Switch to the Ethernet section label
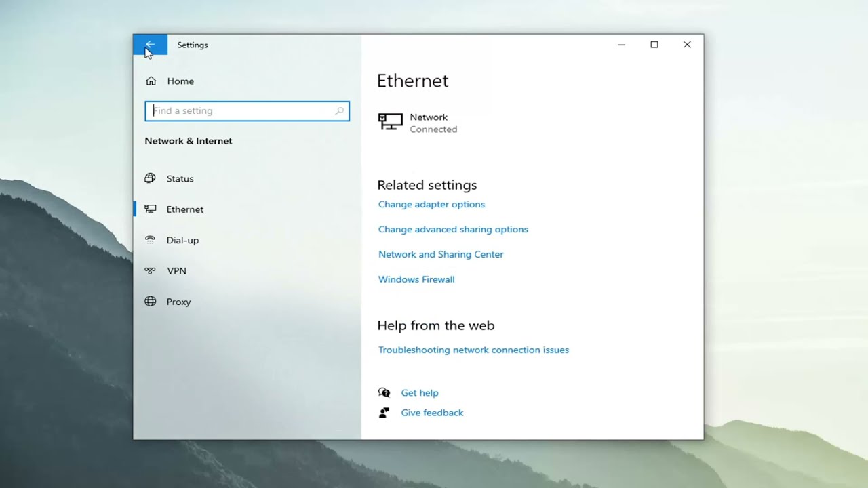 (184, 209)
